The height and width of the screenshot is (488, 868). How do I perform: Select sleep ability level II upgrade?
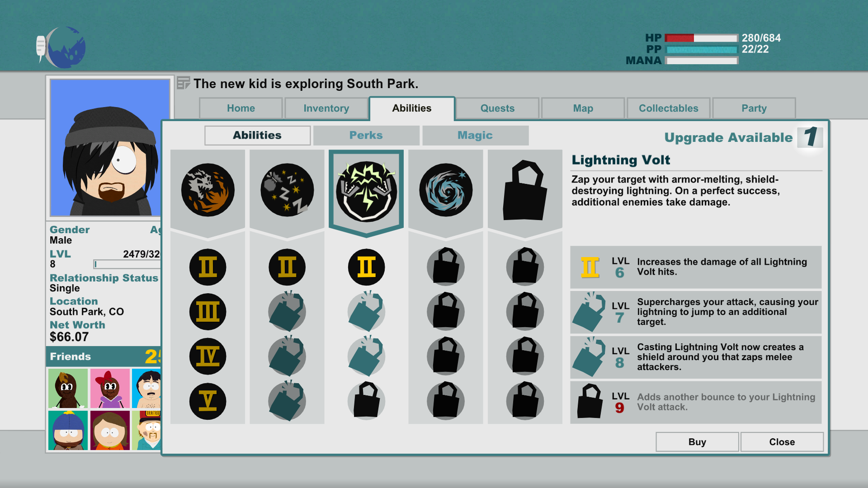coord(287,267)
